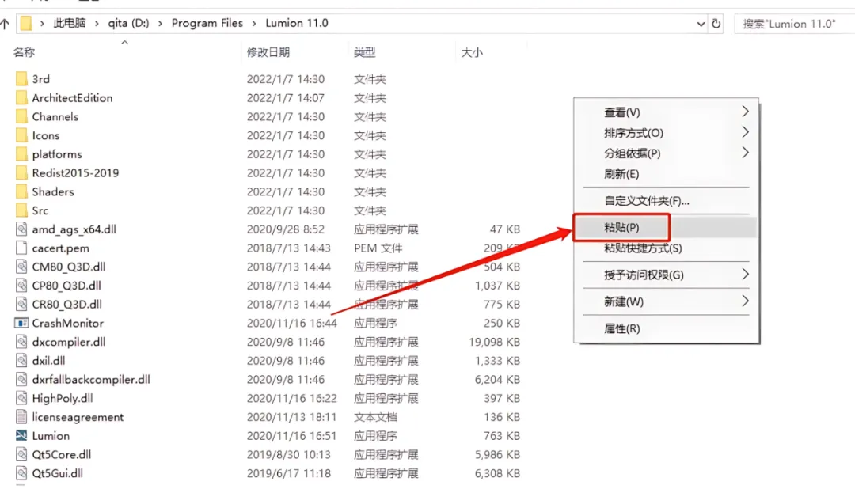Click the 3rd folder icon
The image size is (855, 504).
[21, 79]
